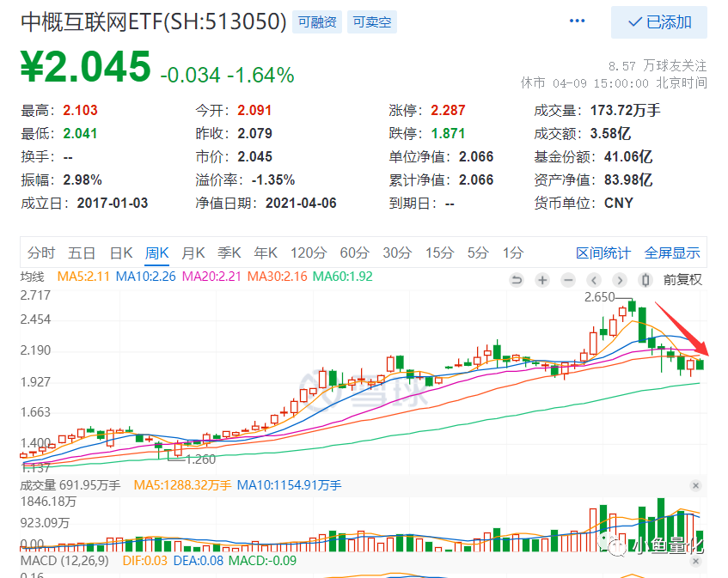Screen dimensions: 728x578
Task: Toggle the 可卖空 tag
Action: (372, 22)
